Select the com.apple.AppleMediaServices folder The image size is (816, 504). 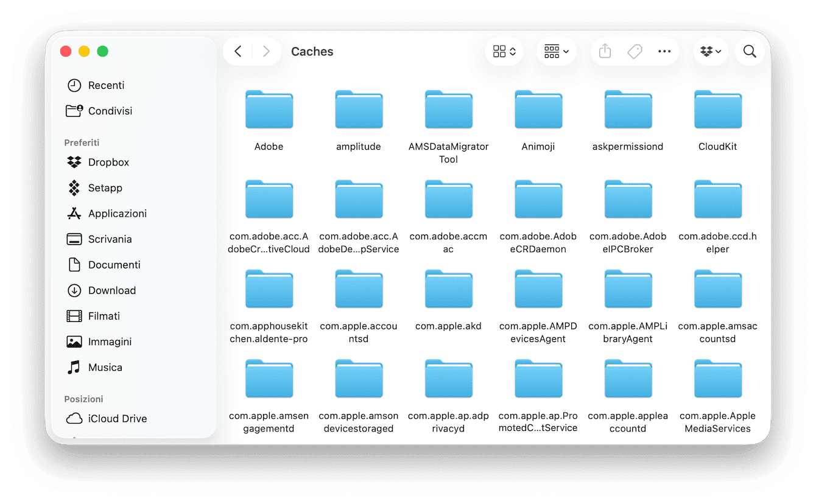point(718,379)
